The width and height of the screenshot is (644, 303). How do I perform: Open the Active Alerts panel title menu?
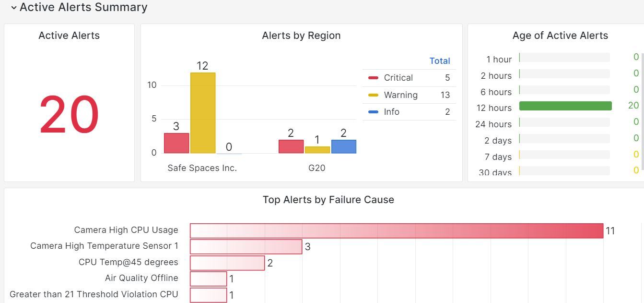[69, 36]
